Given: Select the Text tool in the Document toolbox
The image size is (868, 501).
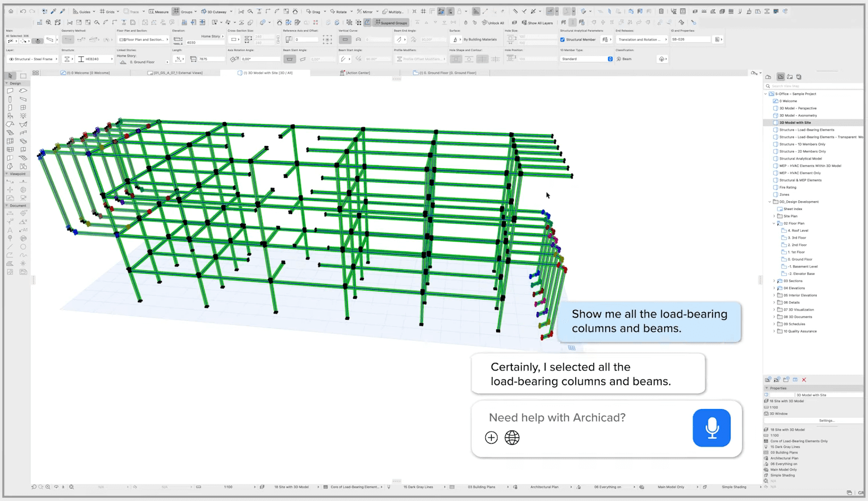Looking at the screenshot, I should click(x=10, y=230).
